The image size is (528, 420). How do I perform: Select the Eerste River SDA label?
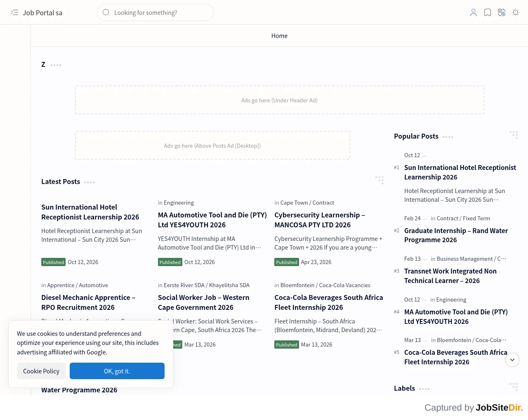pos(184,285)
